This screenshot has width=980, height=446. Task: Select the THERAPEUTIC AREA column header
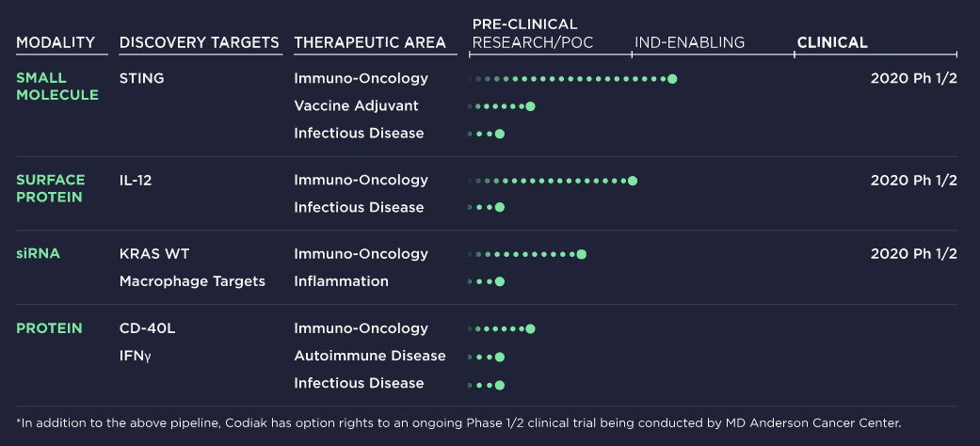pos(370,42)
